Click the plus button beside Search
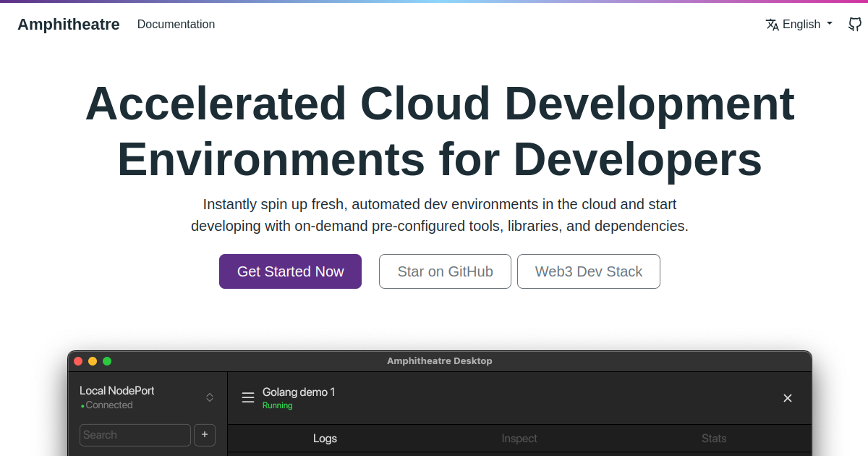 205,434
